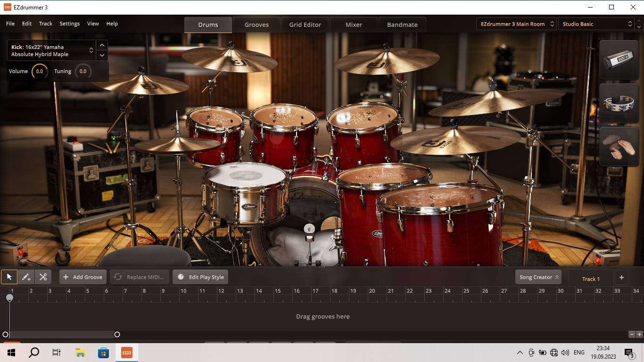Open the Kick instrument selection dropdown

click(x=51, y=50)
